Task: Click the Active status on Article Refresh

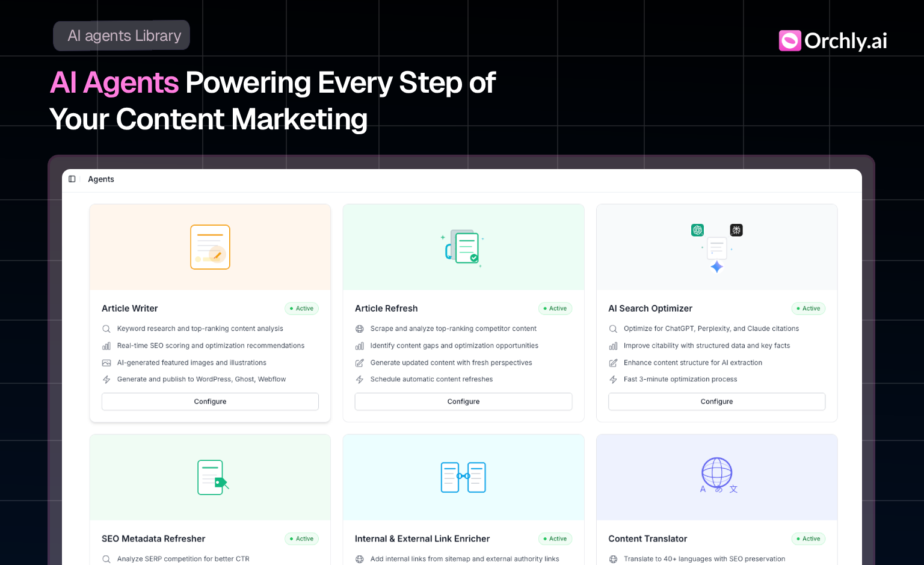Action: [555, 309]
